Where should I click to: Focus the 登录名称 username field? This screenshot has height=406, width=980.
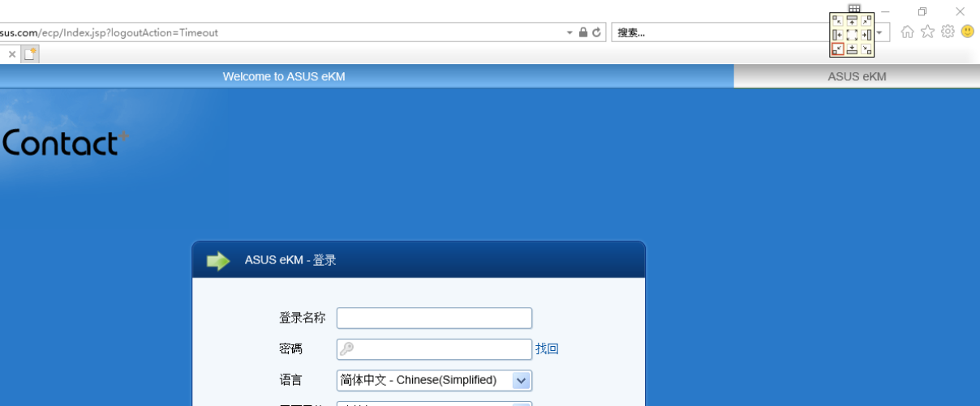435,318
